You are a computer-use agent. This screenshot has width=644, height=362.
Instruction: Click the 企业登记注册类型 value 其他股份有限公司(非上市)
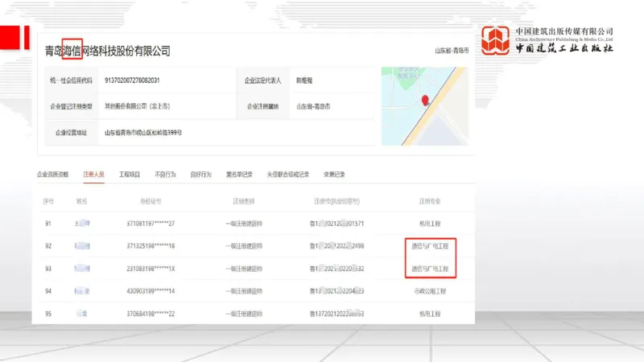[137, 106]
